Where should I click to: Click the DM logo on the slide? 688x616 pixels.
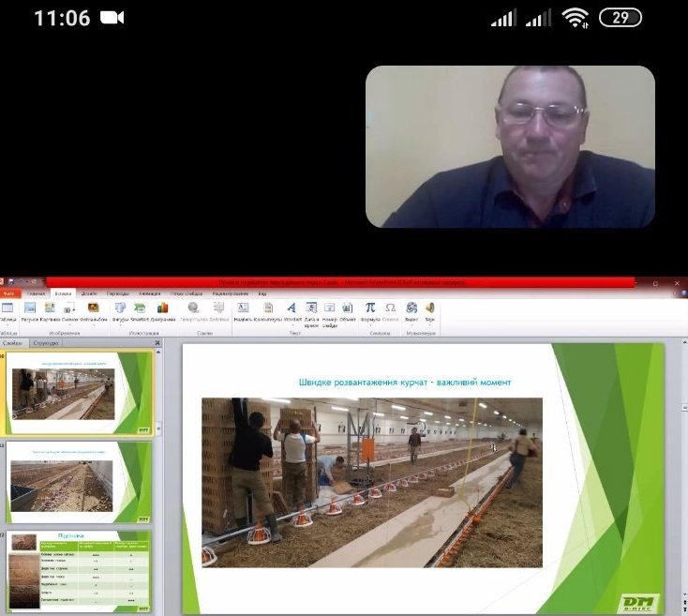coord(640,603)
